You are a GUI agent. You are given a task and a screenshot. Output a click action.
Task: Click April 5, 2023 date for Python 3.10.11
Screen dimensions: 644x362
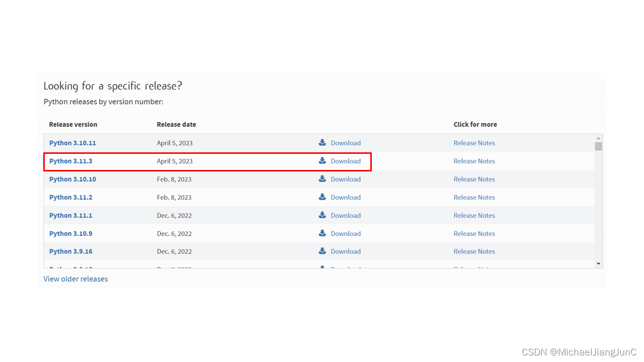[x=175, y=143]
